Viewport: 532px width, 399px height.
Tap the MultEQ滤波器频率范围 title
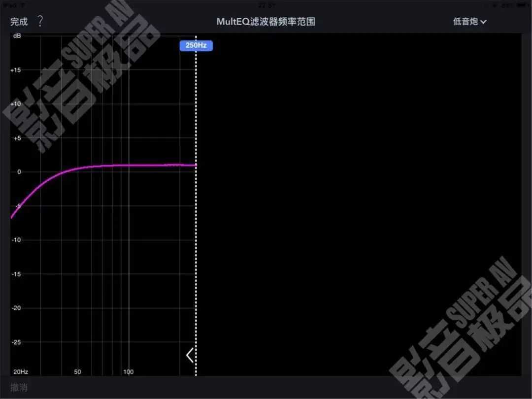tap(266, 22)
